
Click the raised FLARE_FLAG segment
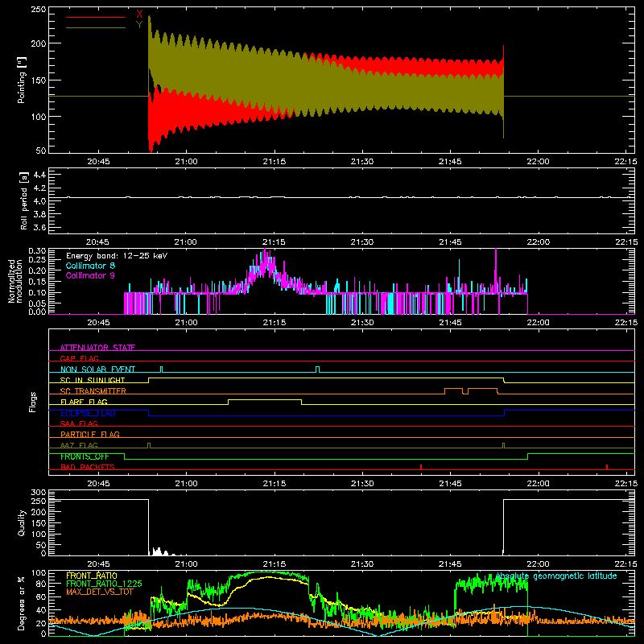(265, 399)
